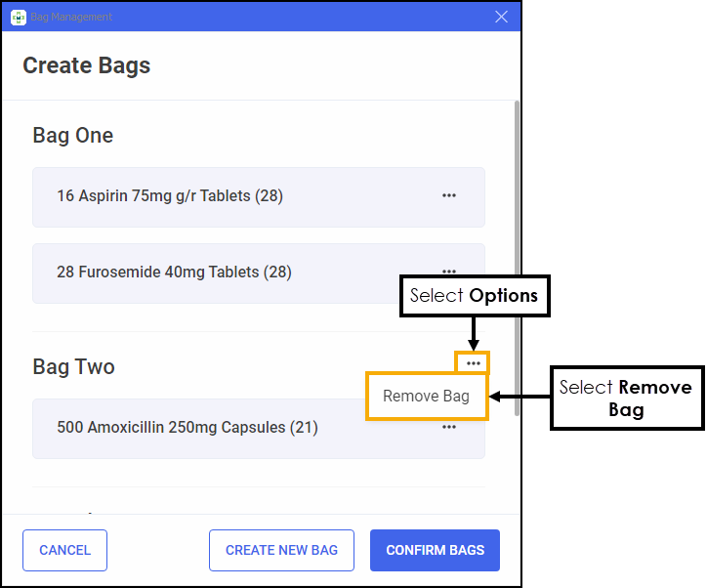The height and width of the screenshot is (588, 707).
Task: Click Create New Bag button
Action: 281,550
